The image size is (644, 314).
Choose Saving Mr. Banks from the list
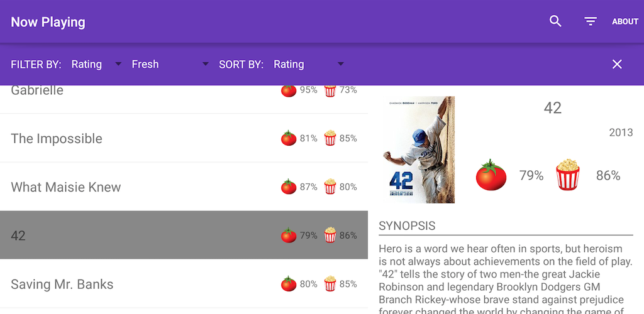(62, 284)
